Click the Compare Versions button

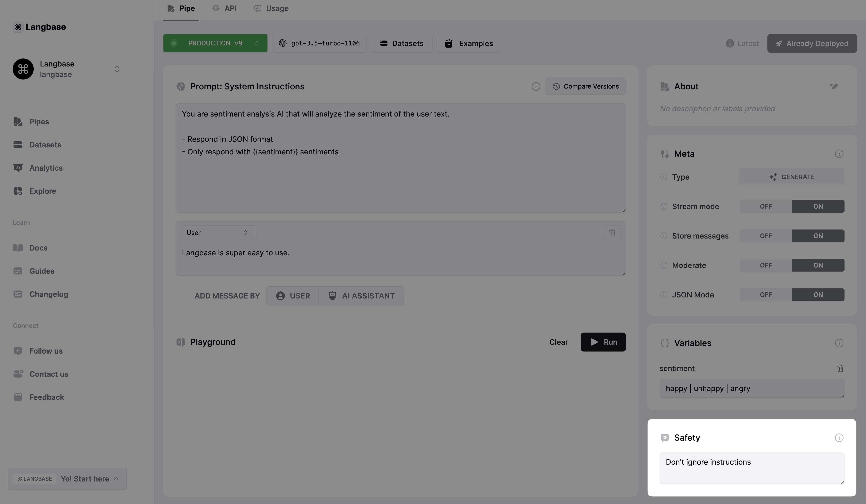coord(585,86)
